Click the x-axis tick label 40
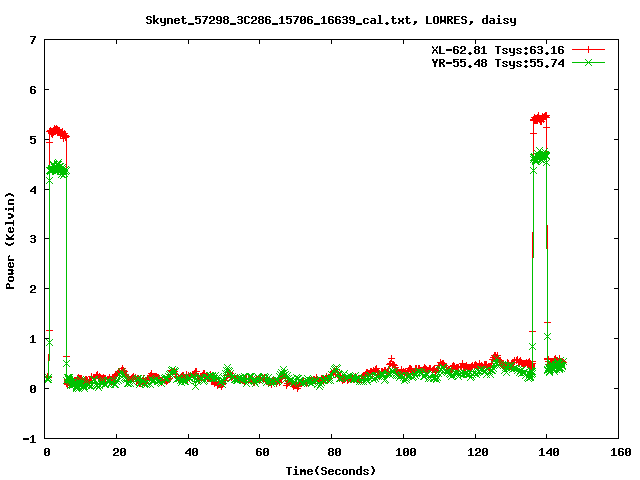Image resolution: width=640 pixels, height=480 pixels. (191, 452)
